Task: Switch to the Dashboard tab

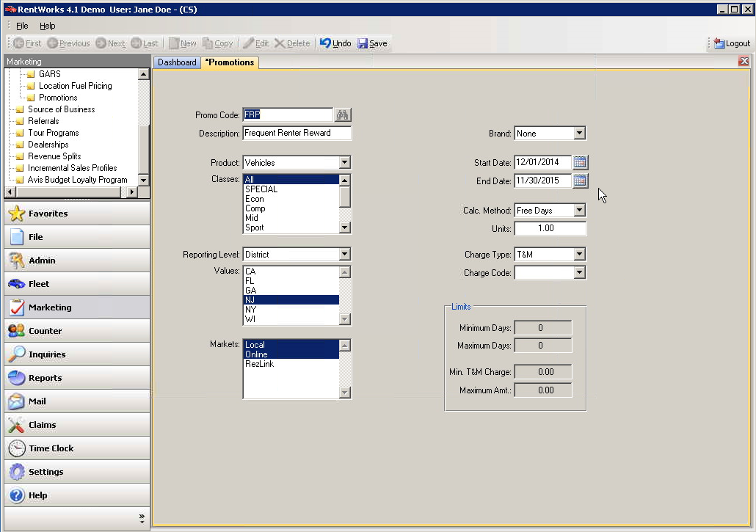Action: point(177,62)
